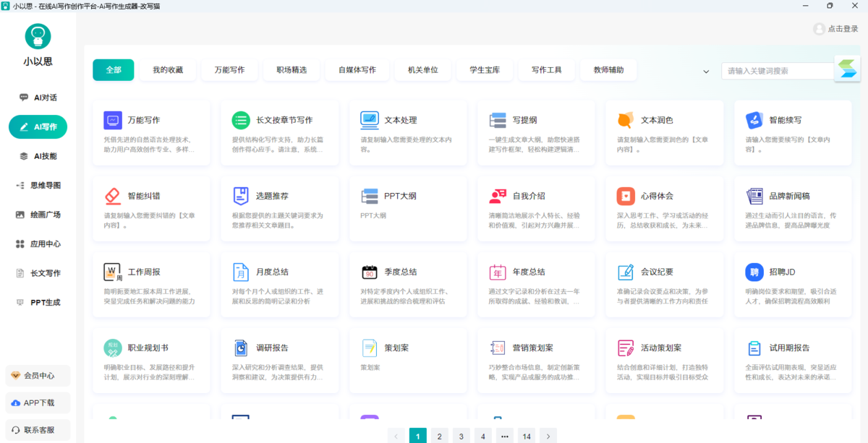Screen dimensions: 868x443
Task: Open the 万能写作 tool icon
Action: tap(112, 120)
